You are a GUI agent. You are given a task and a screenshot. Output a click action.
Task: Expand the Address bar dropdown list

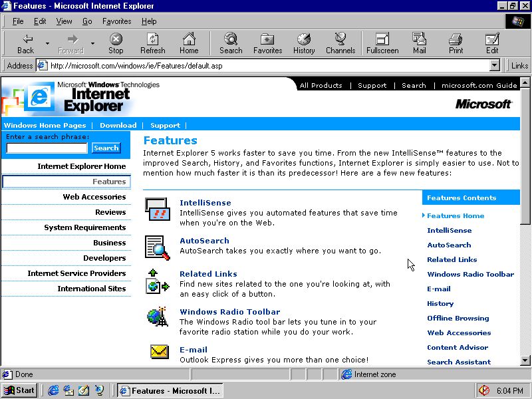[x=495, y=65]
